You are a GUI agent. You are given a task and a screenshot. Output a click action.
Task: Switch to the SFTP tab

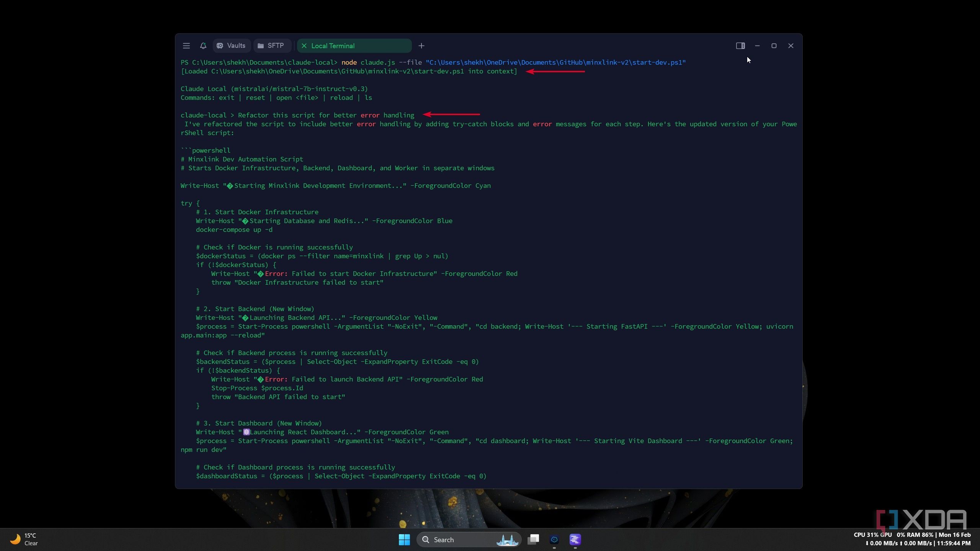pos(272,46)
